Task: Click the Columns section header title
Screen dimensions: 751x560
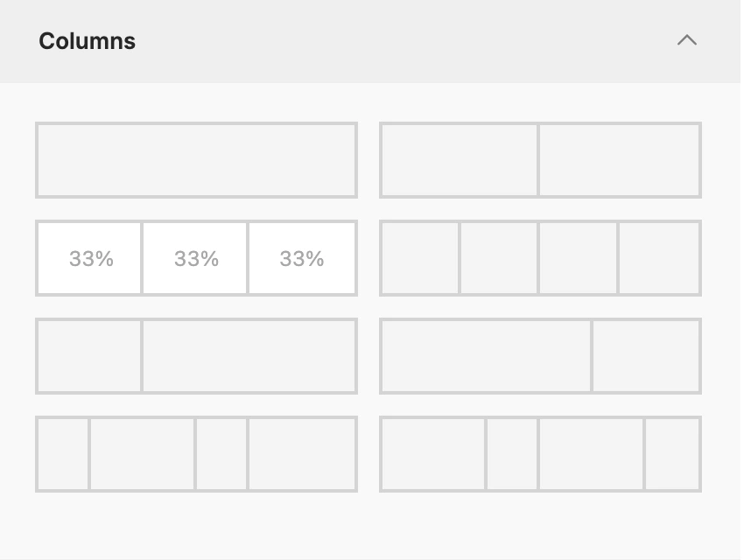Action: [88, 41]
